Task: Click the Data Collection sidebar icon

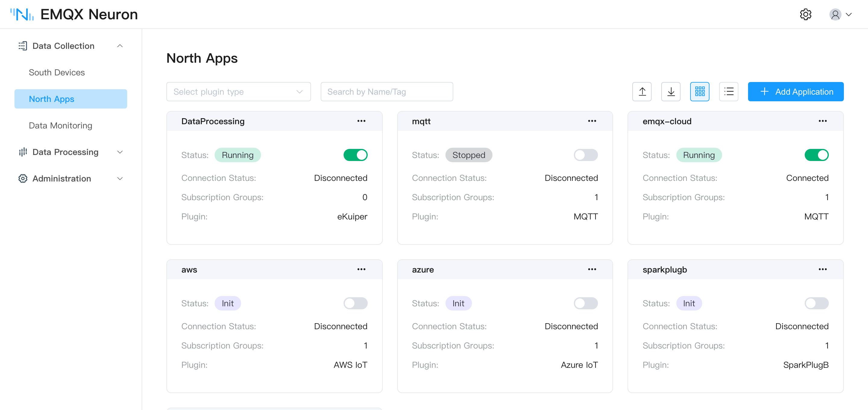Action: 23,46
